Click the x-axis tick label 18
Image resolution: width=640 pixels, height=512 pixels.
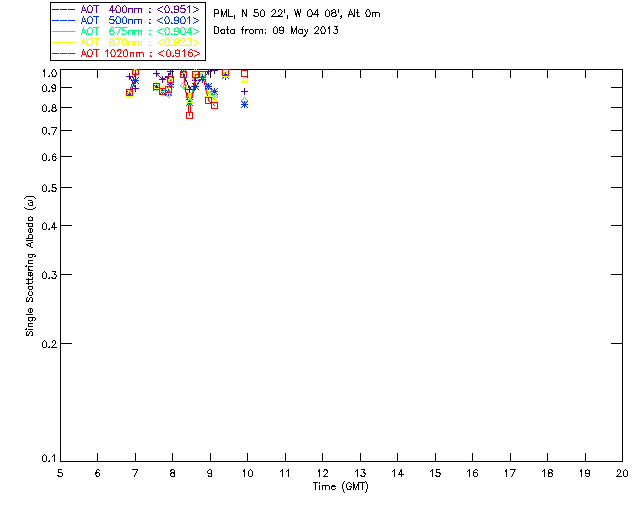(x=547, y=473)
